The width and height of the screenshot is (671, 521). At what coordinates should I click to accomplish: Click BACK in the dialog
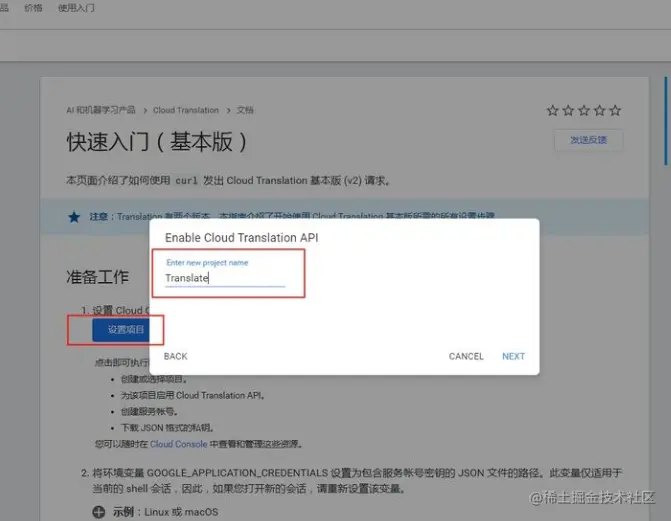[x=175, y=356]
